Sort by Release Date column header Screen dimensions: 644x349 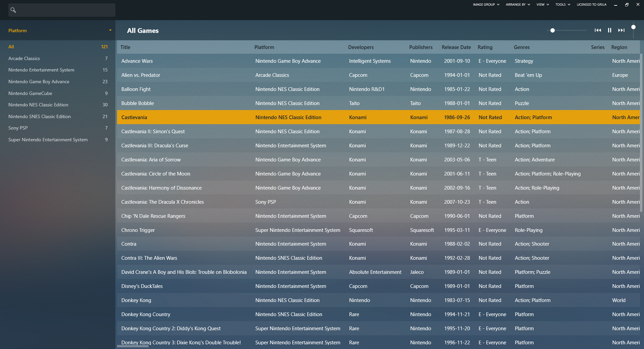click(x=456, y=47)
